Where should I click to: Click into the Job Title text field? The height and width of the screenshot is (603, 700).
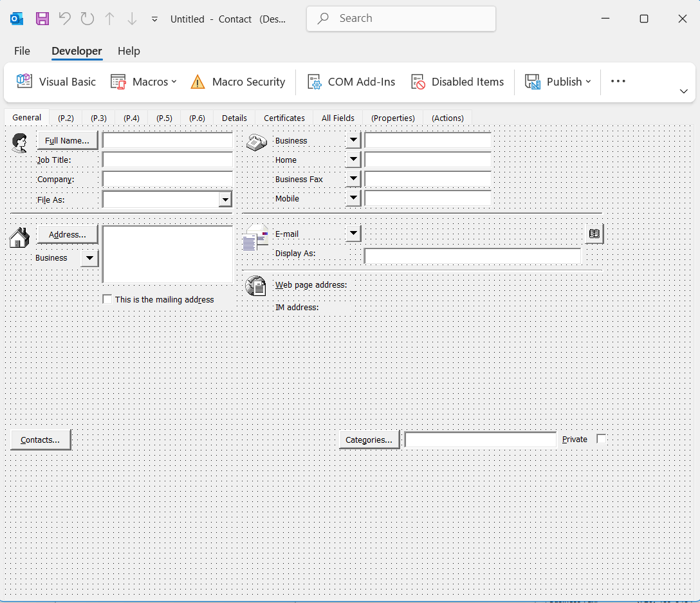(x=167, y=160)
